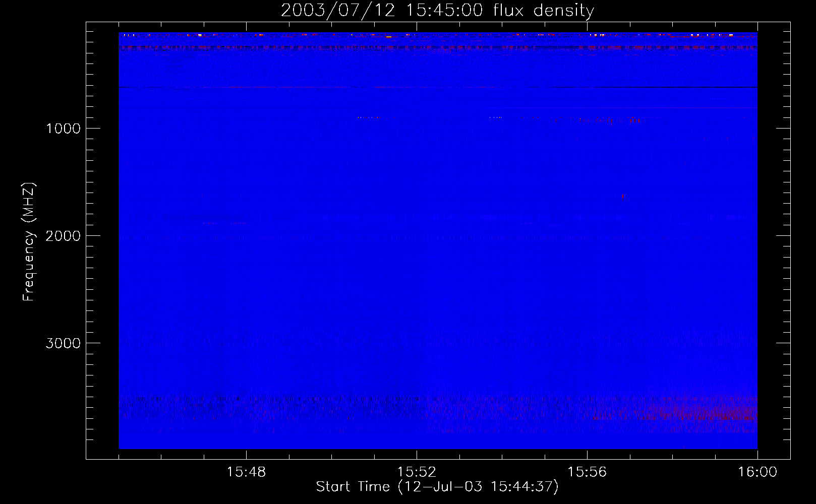Click the time tick label 15:56
Viewport: 816px width, 504px height.
click(587, 472)
